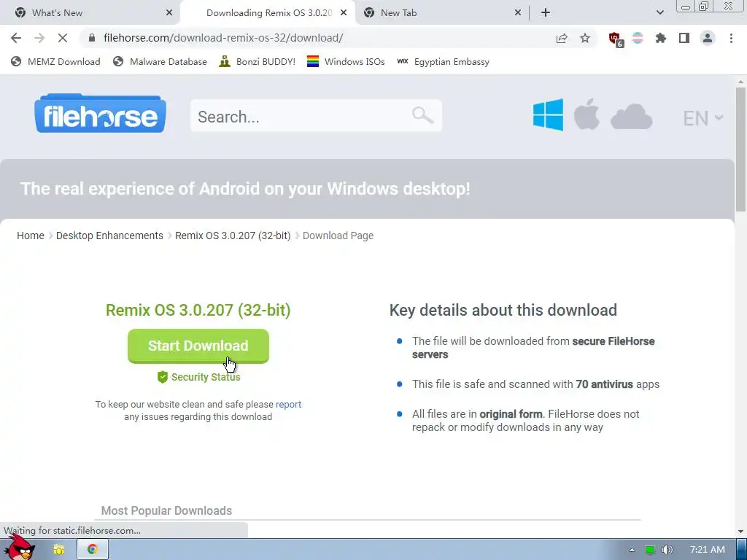This screenshot has width=747, height=560.
Task: Open Desktop Enhancements breadcrumb
Action: [x=109, y=236]
